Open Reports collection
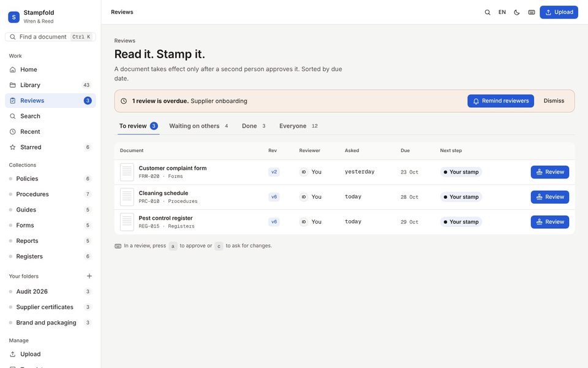 click(x=50, y=241)
